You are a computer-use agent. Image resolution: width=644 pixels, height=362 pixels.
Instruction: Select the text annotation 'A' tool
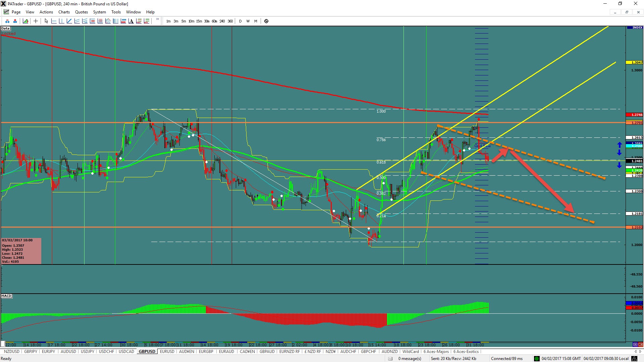pos(131,21)
